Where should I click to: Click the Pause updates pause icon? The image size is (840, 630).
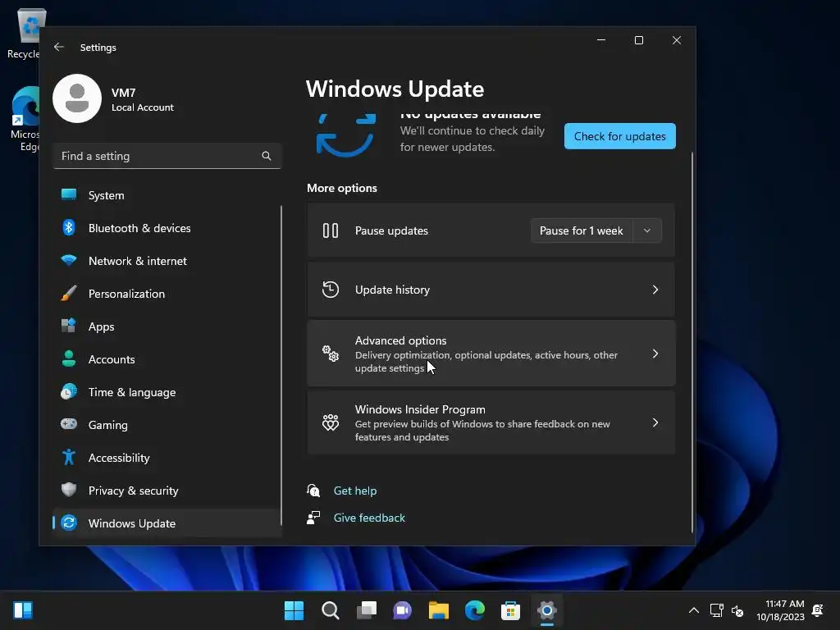(331, 231)
